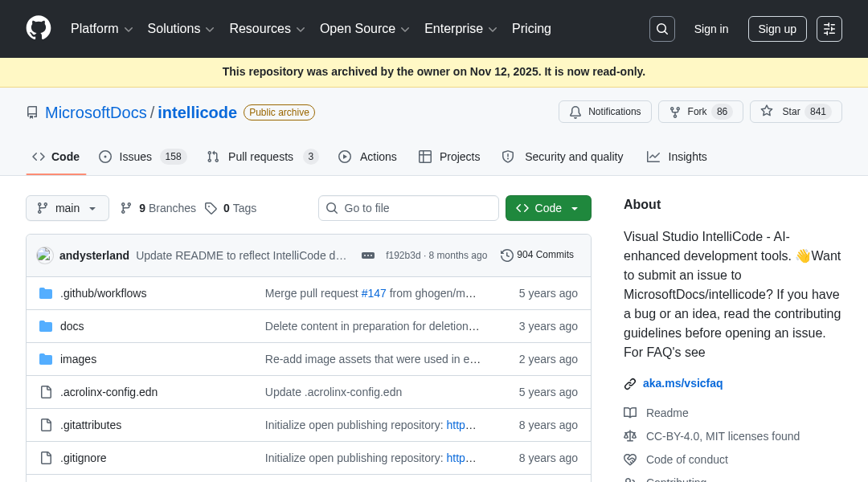The width and height of the screenshot is (868, 482).
Task: Open CC-BY-4.0, MIT licenses found link
Action: [723, 436]
